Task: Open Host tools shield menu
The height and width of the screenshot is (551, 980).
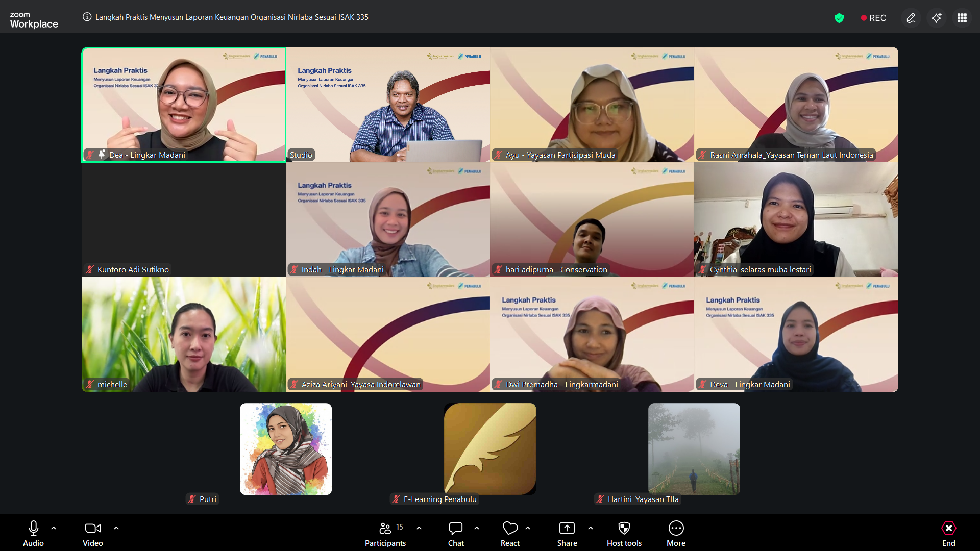Action: 624,533
